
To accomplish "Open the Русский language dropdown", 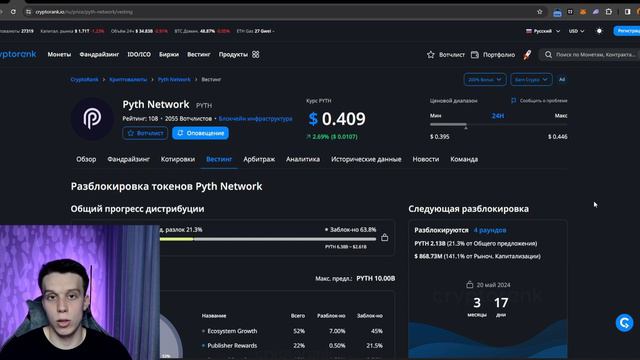I will (x=543, y=31).
